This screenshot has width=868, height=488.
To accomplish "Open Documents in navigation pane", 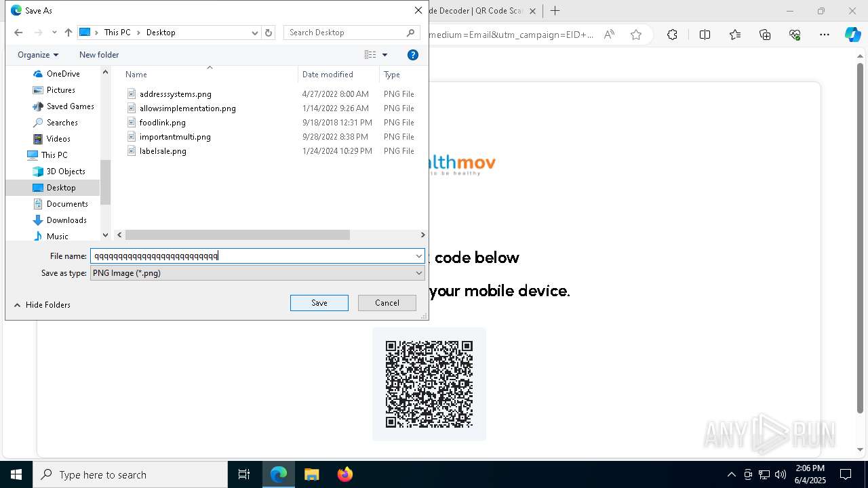I will pos(67,204).
